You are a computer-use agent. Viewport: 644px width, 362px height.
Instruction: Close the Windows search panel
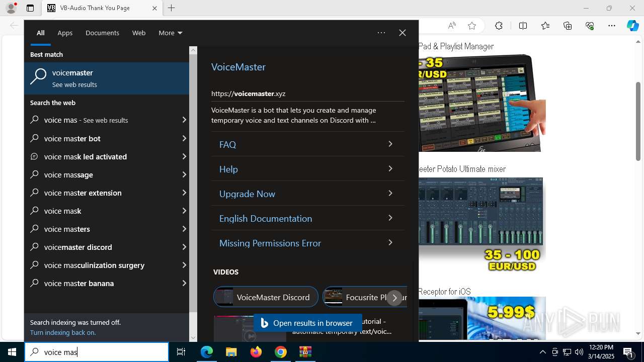(402, 33)
